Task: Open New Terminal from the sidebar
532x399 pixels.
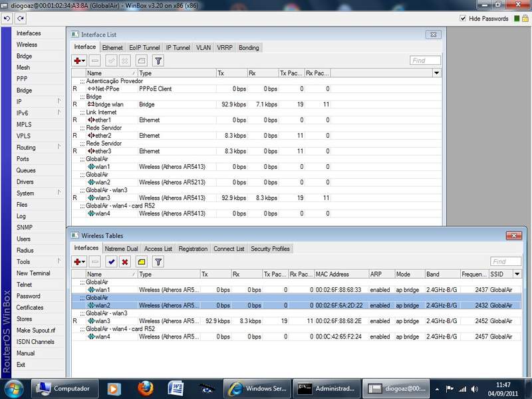Action: coord(33,273)
